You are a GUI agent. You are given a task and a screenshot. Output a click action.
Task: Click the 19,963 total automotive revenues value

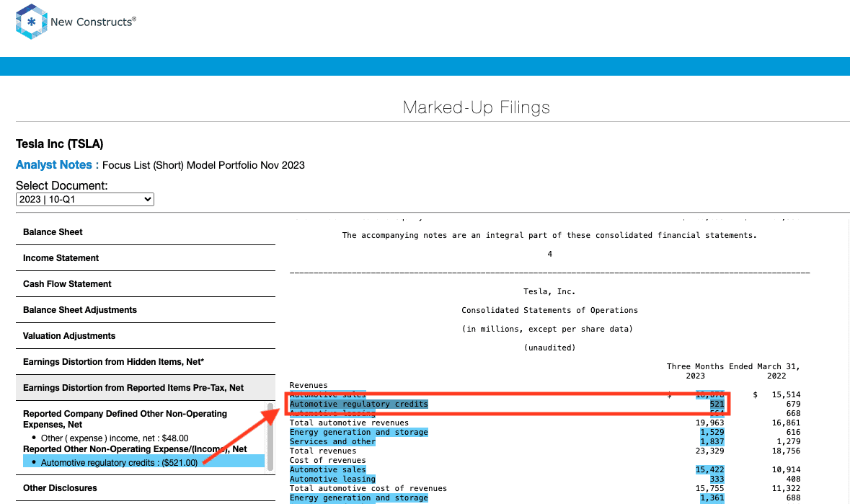pos(709,423)
